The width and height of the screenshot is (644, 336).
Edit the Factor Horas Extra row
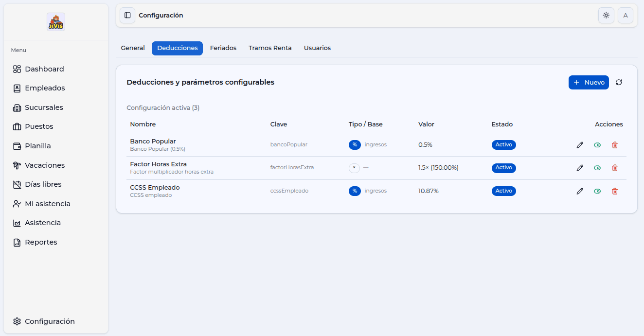pyautogui.click(x=580, y=168)
